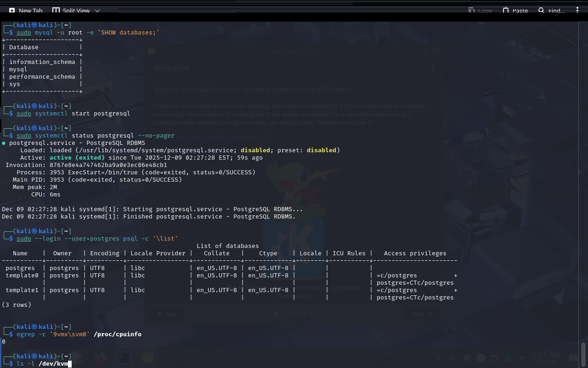Click the settings gear icon in system tray
The width and height of the screenshot is (588, 368).
pos(467,358)
